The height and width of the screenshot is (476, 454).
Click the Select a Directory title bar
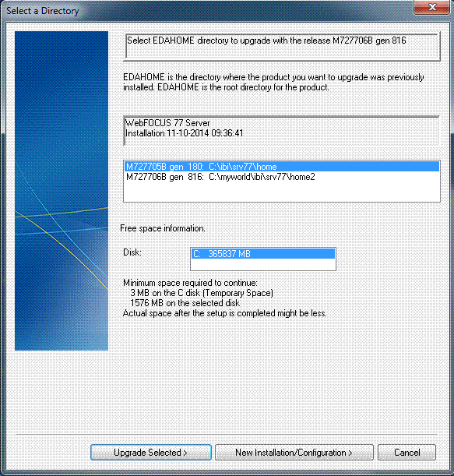[x=206, y=10]
